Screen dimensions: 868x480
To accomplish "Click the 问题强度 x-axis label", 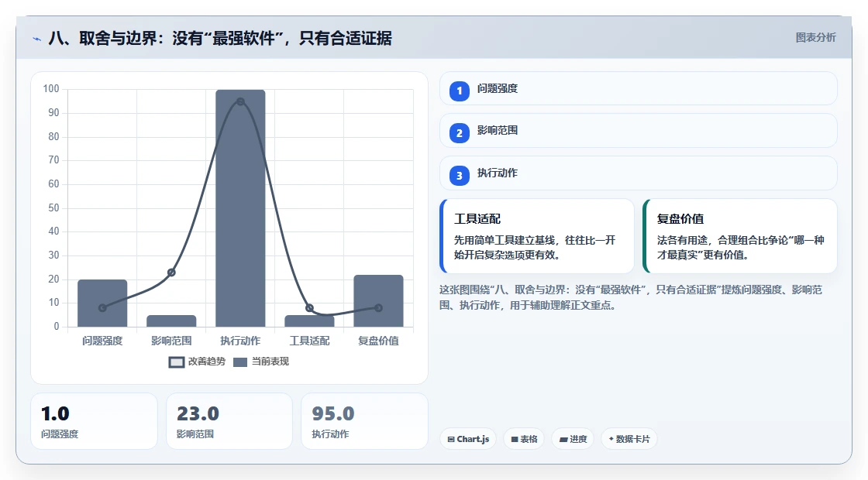I will point(102,341).
